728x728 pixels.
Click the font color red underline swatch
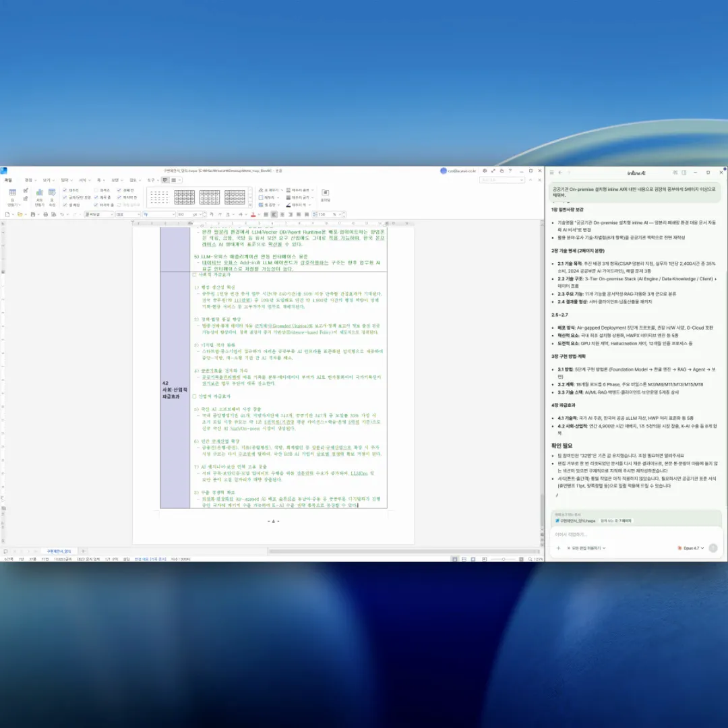253,214
